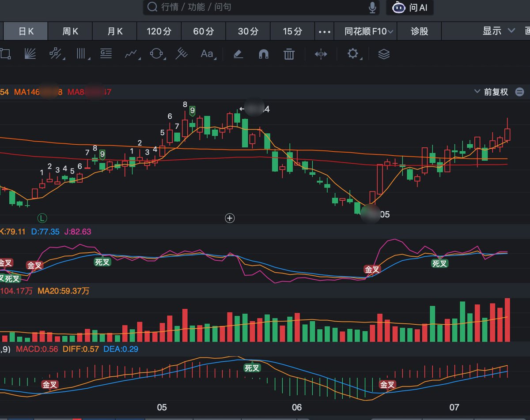Screen dimensions: 530x420
Task: Toggle the minus circle next to 前复权
Action: (x=520, y=92)
